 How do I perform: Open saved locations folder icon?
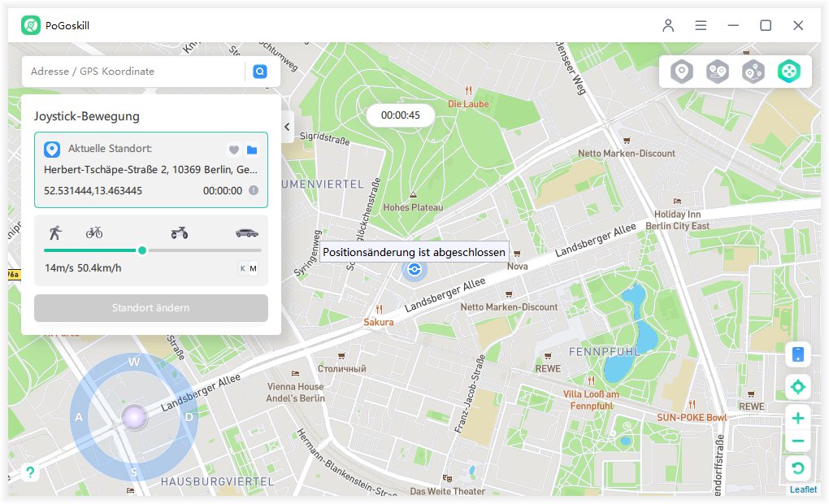pyautogui.click(x=252, y=150)
